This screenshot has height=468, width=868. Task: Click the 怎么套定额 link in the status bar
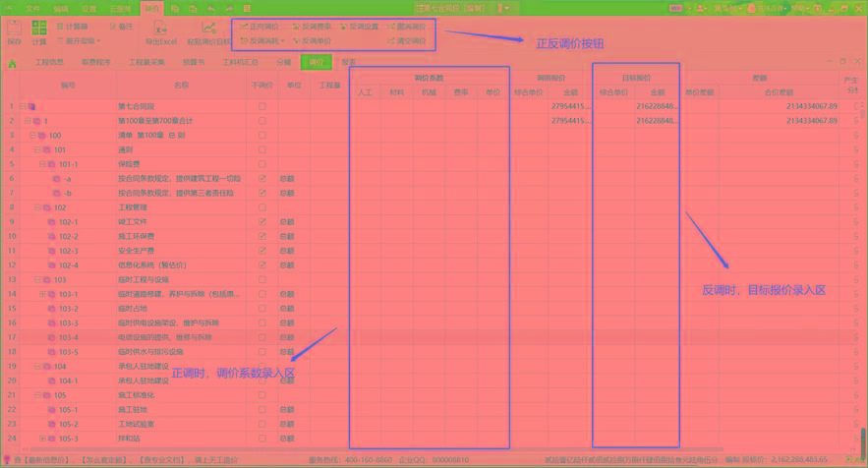(x=105, y=460)
